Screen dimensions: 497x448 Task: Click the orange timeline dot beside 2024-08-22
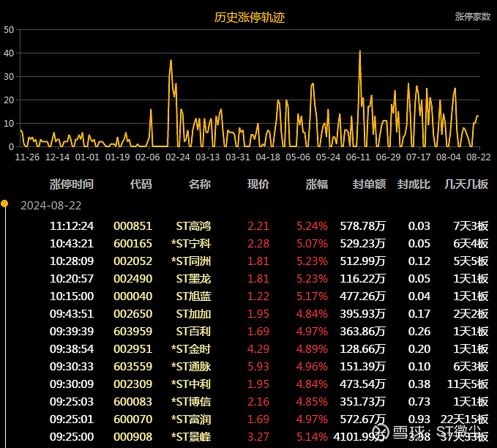5,204
